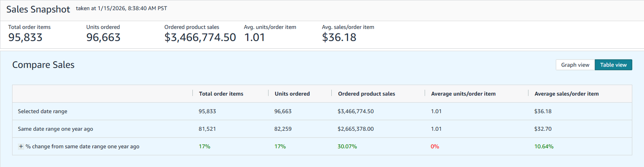Click the $2,665,378.00 prior year sales cell
The image size is (644, 167).
click(x=355, y=129)
